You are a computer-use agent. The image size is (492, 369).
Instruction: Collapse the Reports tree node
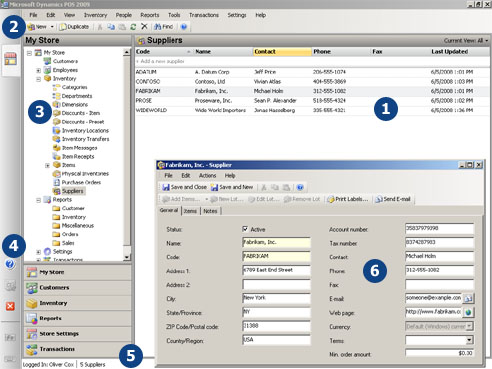[38, 200]
